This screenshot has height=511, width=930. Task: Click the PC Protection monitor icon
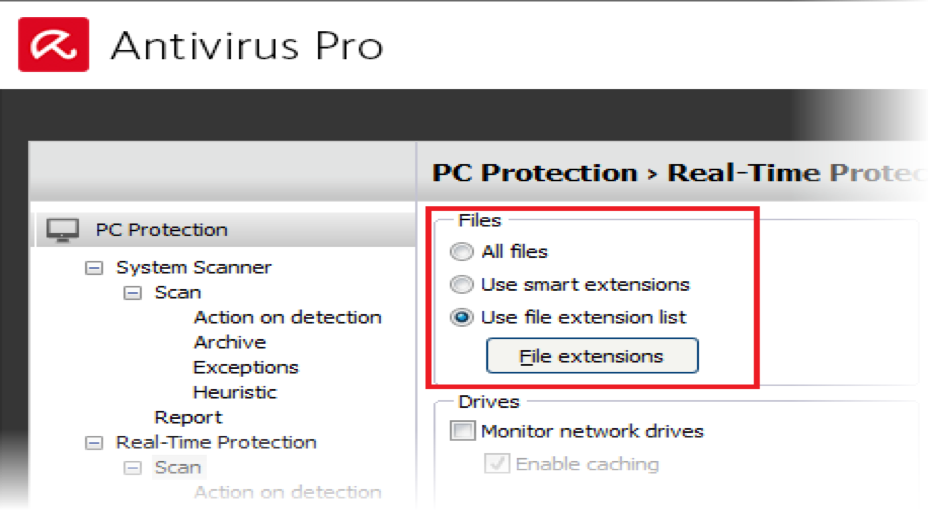coord(62,230)
